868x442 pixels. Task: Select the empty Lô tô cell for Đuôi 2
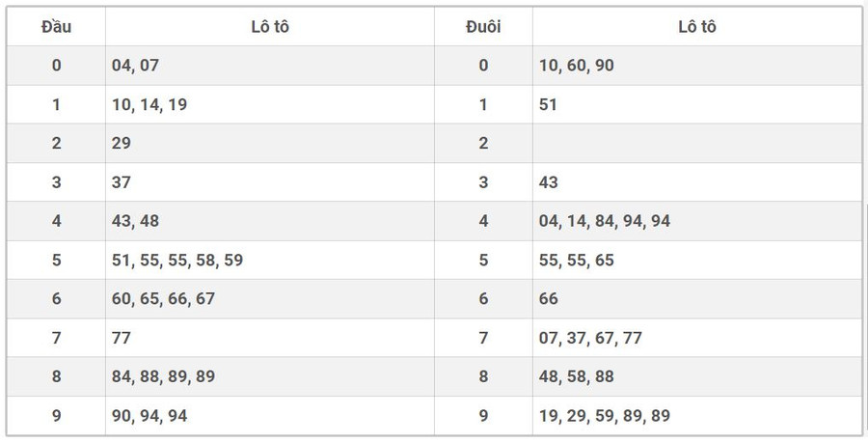(696, 143)
